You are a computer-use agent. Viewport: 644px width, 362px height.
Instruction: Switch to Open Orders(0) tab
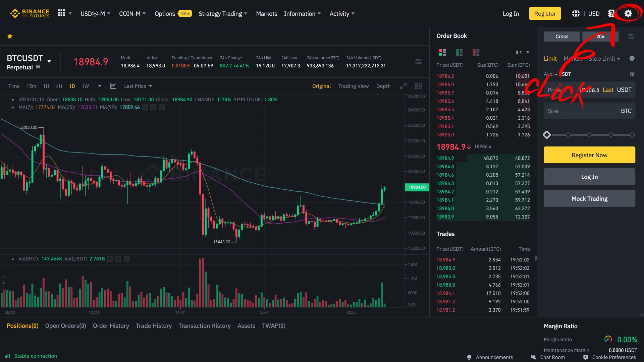click(x=66, y=326)
